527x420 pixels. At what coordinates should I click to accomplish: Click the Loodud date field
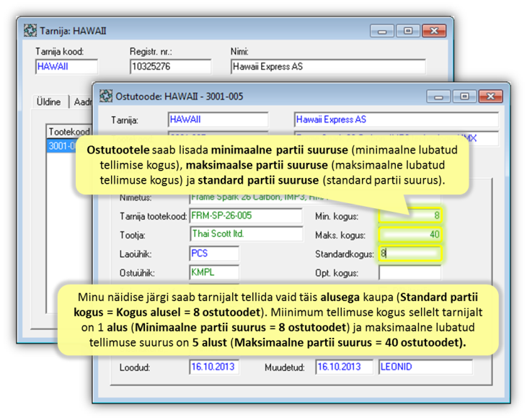coord(214,367)
